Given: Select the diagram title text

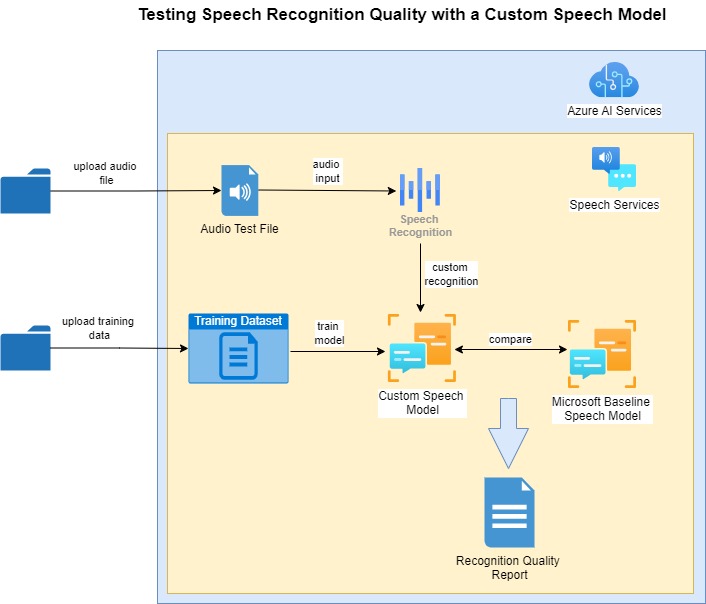Looking at the screenshot, I should (401, 16).
